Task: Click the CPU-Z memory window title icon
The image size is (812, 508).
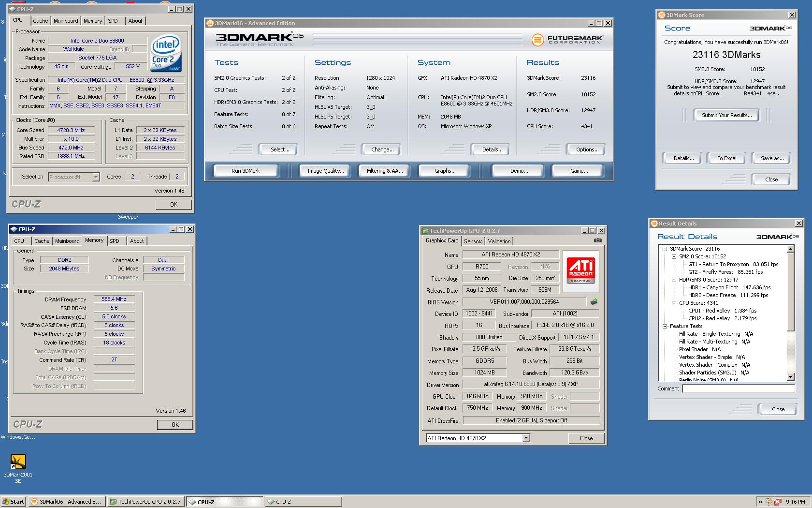Action: pos(14,229)
